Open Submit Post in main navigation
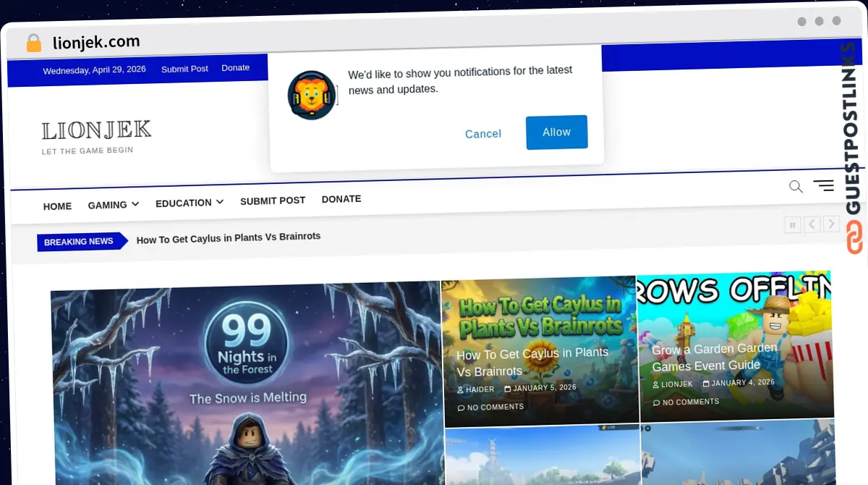Screen dimensions: 868x485 (273, 201)
